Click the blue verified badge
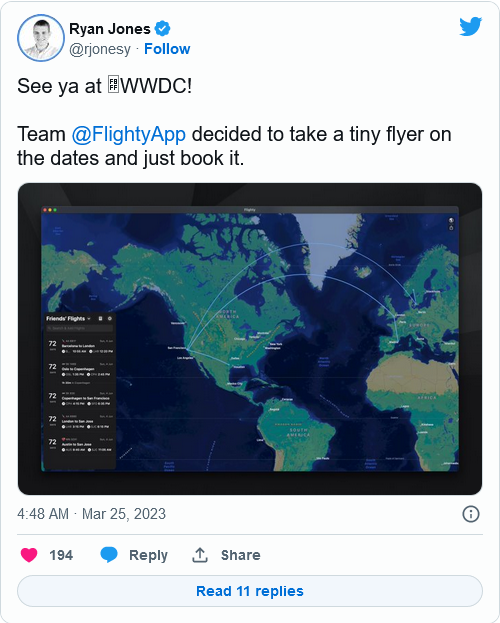500x623 pixels. click(162, 29)
